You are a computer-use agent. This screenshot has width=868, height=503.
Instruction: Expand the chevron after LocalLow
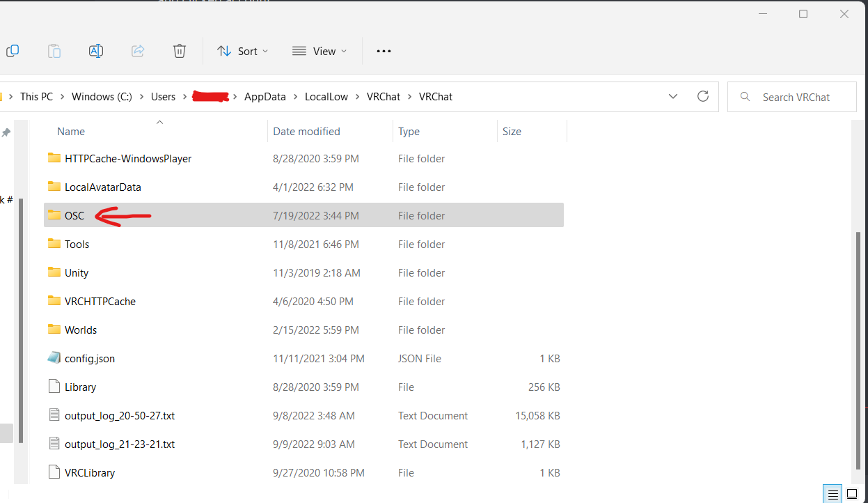tap(357, 97)
